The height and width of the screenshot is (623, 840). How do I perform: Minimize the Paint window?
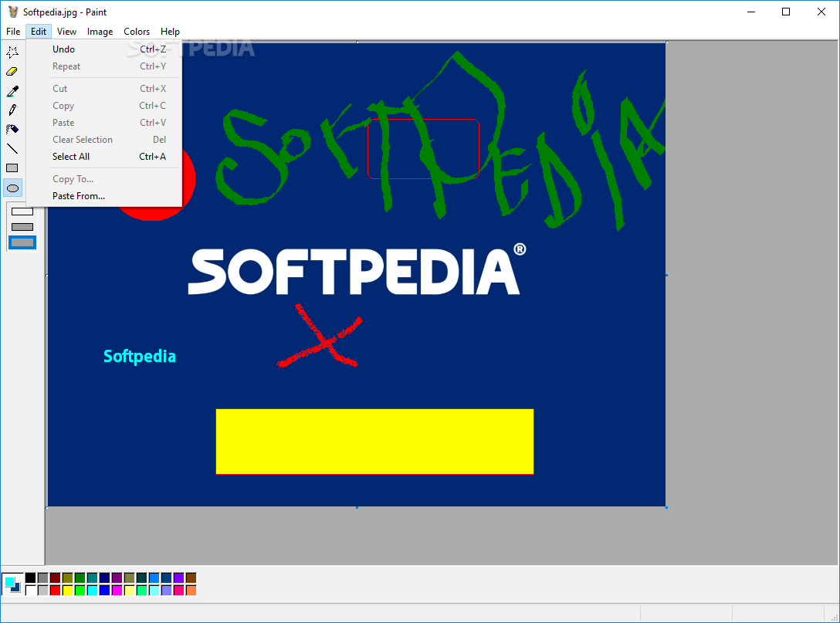click(751, 12)
